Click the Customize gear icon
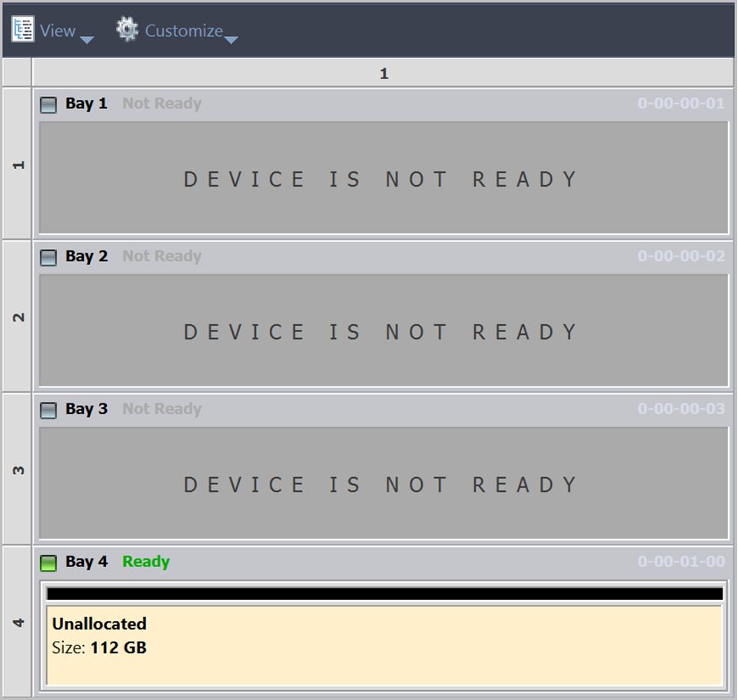This screenshot has width=738, height=700. point(127,29)
